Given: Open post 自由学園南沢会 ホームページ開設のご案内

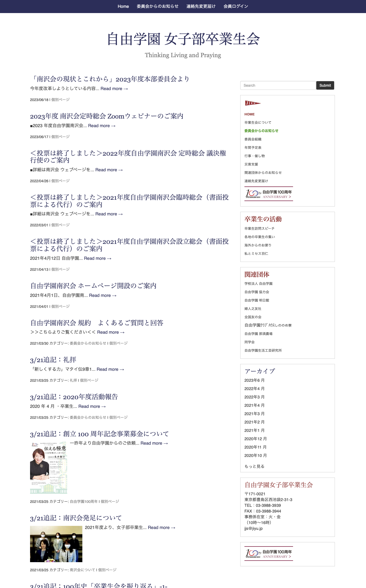Looking at the screenshot, I should 93,286.
